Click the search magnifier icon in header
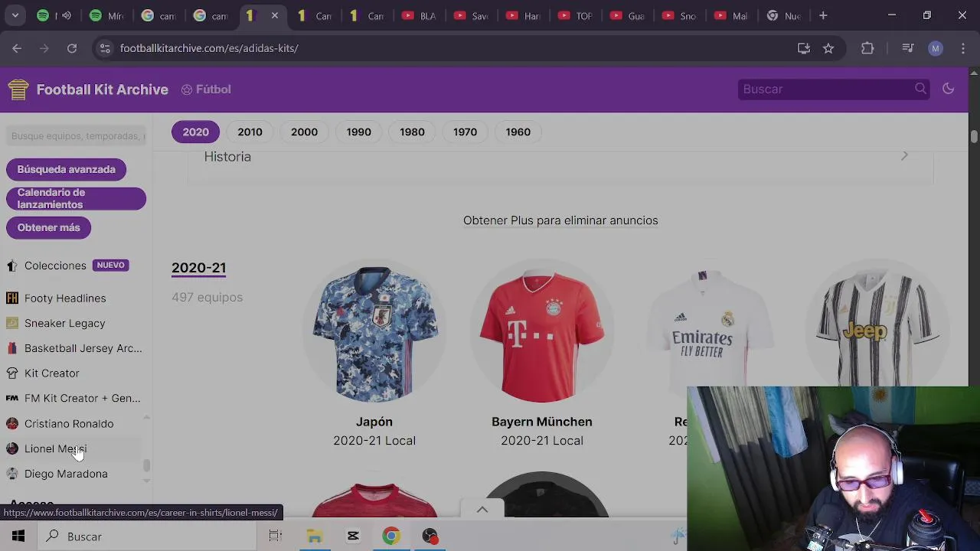 (920, 89)
